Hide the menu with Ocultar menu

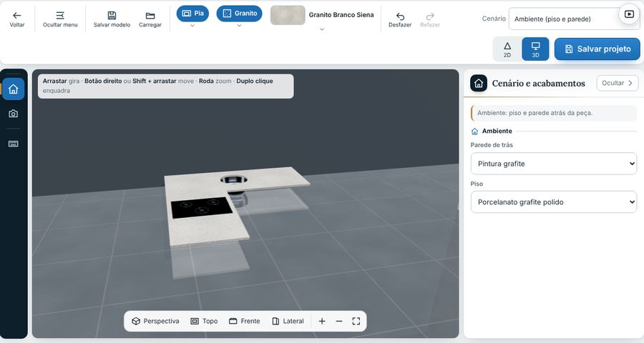pyautogui.click(x=60, y=19)
